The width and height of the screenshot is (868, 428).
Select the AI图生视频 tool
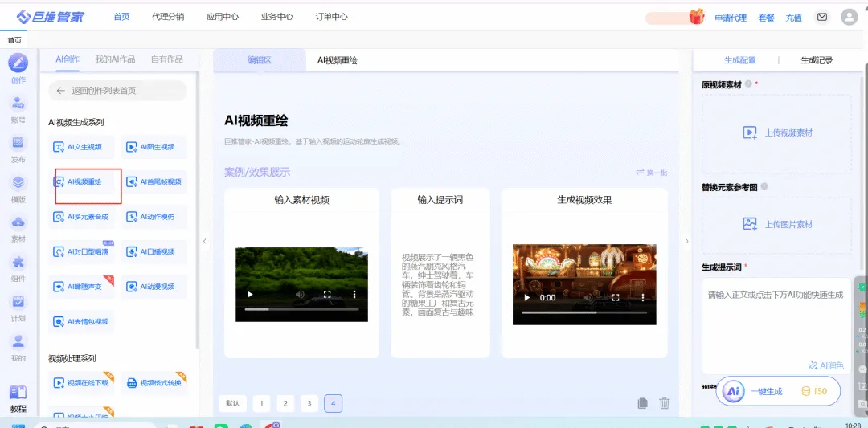(154, 147)
